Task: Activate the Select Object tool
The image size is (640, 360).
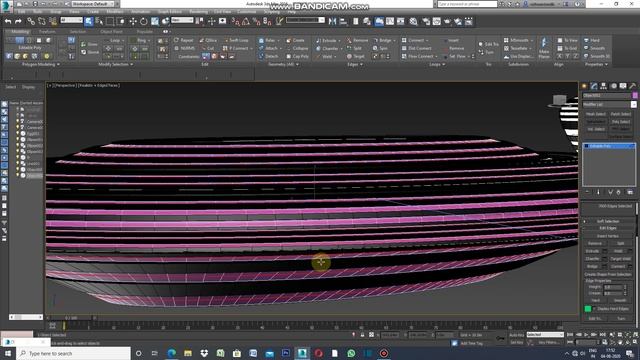Action: (89, 21)
